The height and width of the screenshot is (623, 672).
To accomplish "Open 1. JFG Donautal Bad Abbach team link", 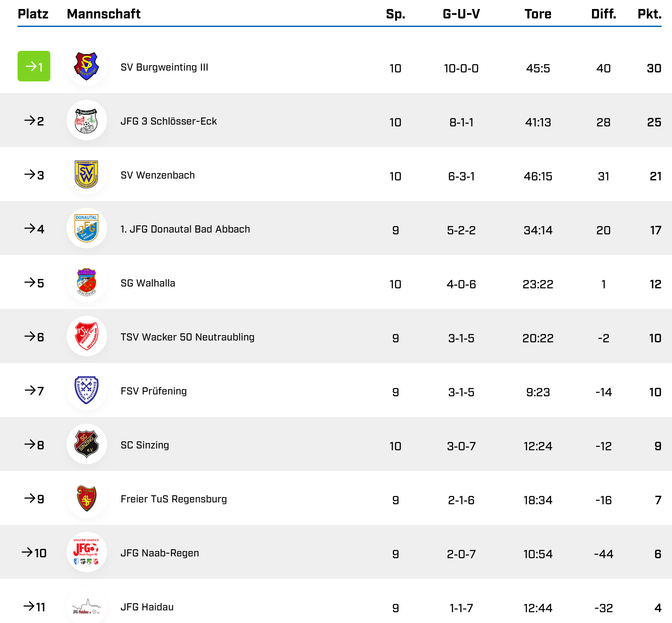I will pyautogui.click(x=185, y=229).
